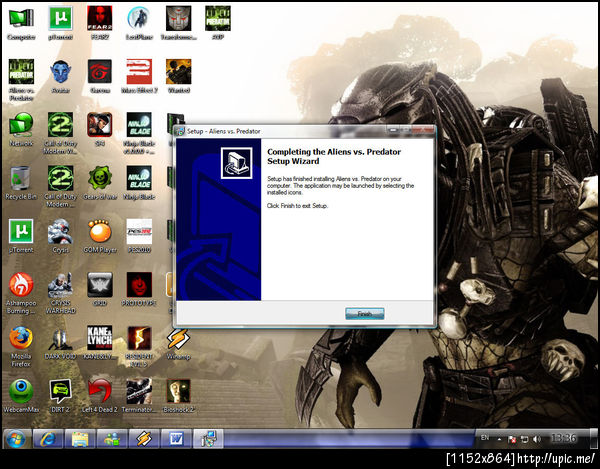Open the 13:36 taskbar clock
This screenshot has width=600, height=469.
point(563,438)
